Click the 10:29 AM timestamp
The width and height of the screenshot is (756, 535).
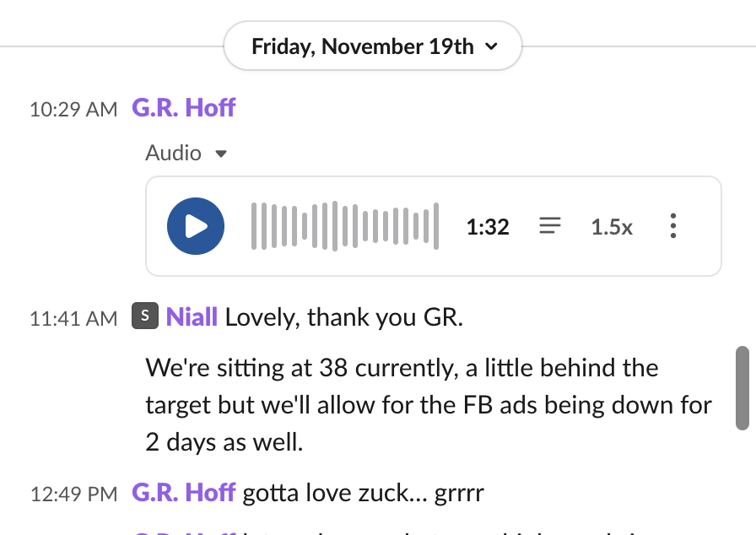(73, 110)
